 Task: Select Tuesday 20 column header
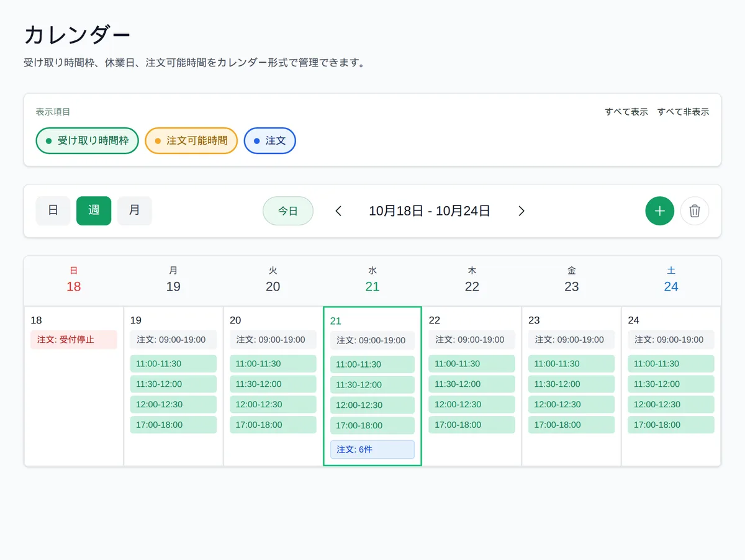273,279
